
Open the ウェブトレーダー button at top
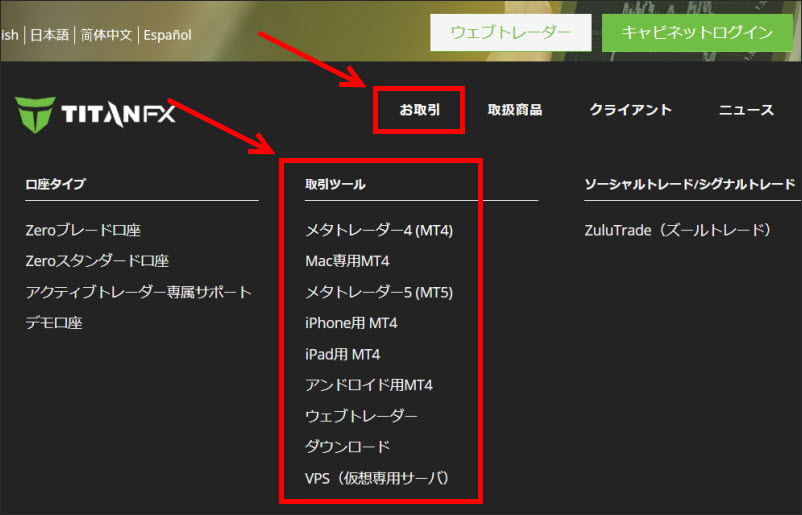pyautogui.click(x=510, y=33)
